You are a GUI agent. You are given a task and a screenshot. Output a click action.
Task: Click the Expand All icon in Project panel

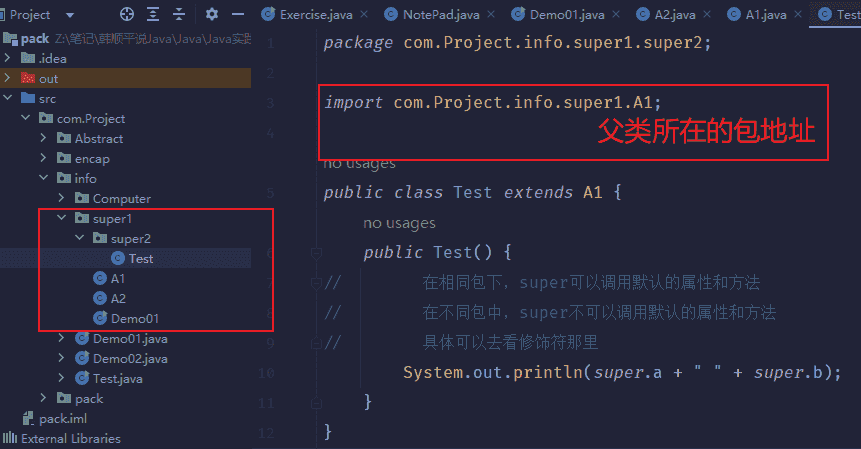[154, 15]
